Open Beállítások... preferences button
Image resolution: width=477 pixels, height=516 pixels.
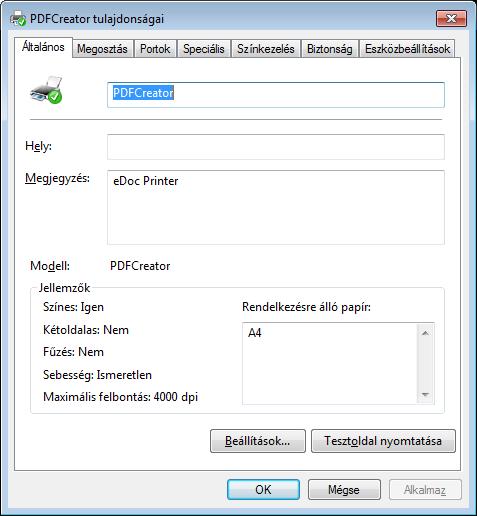(x=258, y=441)
